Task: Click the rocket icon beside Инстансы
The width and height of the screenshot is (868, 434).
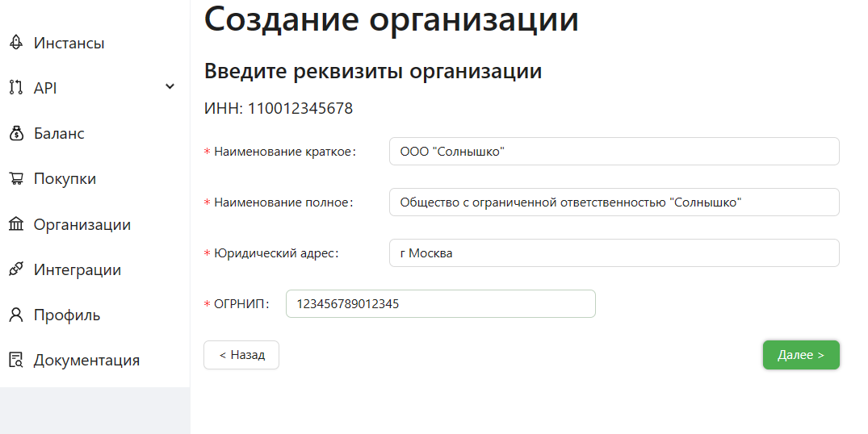Action: [15, 43]
